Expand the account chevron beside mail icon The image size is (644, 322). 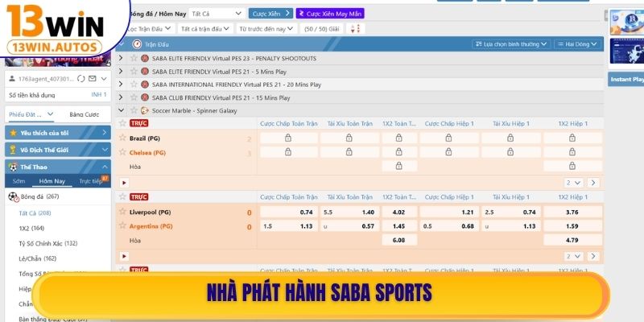click(x=104, y=78)
